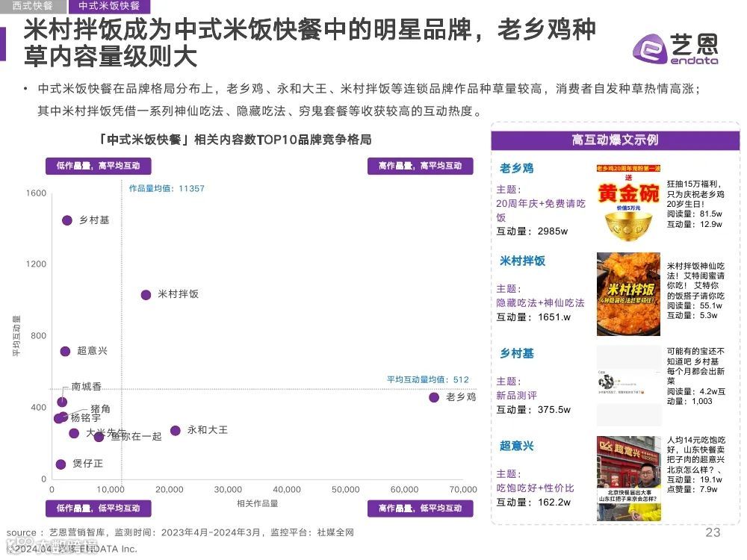Click the page number 23

(713, 532)
